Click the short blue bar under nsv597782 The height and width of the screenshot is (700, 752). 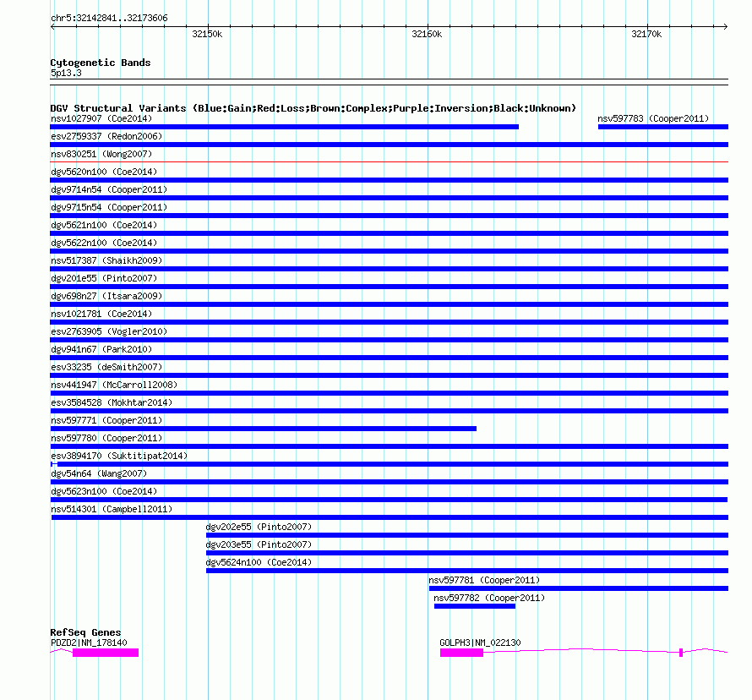pyautogui.click(x=475, y=606)
